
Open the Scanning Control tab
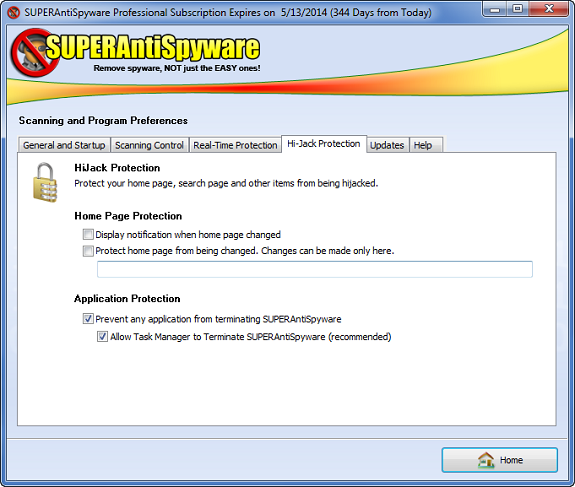click(149, 145)
